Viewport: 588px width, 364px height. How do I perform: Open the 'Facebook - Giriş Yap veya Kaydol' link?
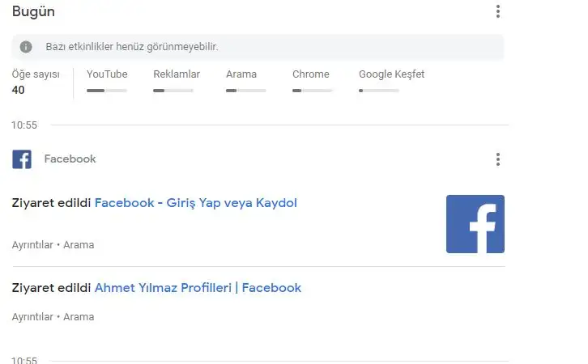point(195,203)
